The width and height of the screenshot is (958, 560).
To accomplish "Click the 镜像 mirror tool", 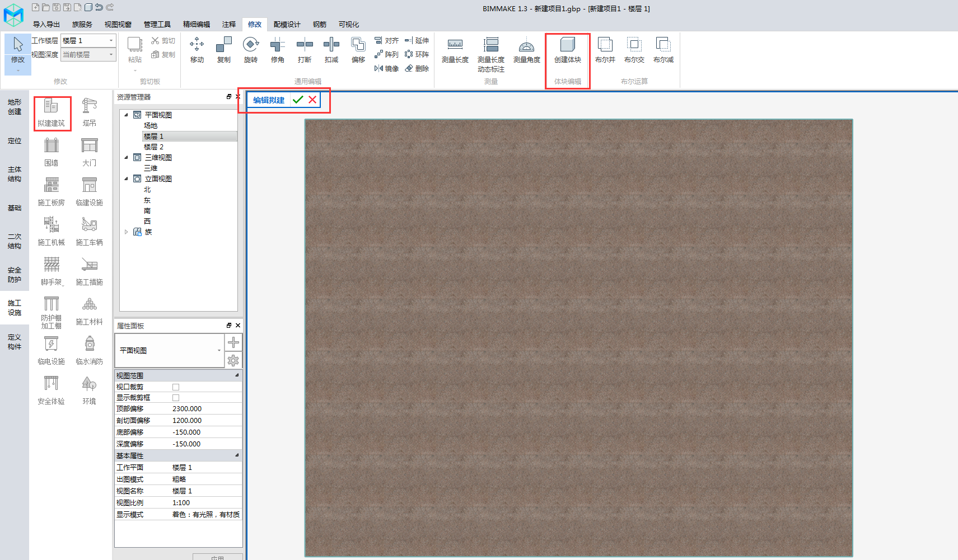I will click(x=386, y=68).
